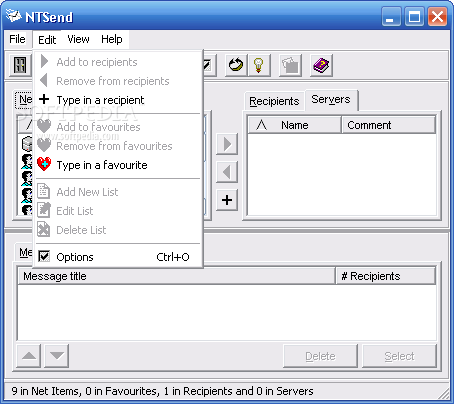Click the light bulb toolbar icon
Screen dimensions: 454x404
coord(259,65)
